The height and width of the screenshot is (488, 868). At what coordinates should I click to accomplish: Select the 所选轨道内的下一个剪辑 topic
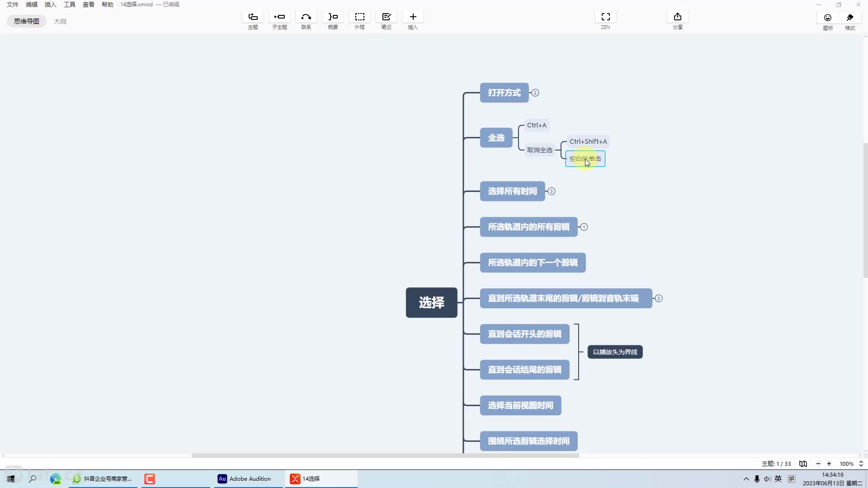533,263
